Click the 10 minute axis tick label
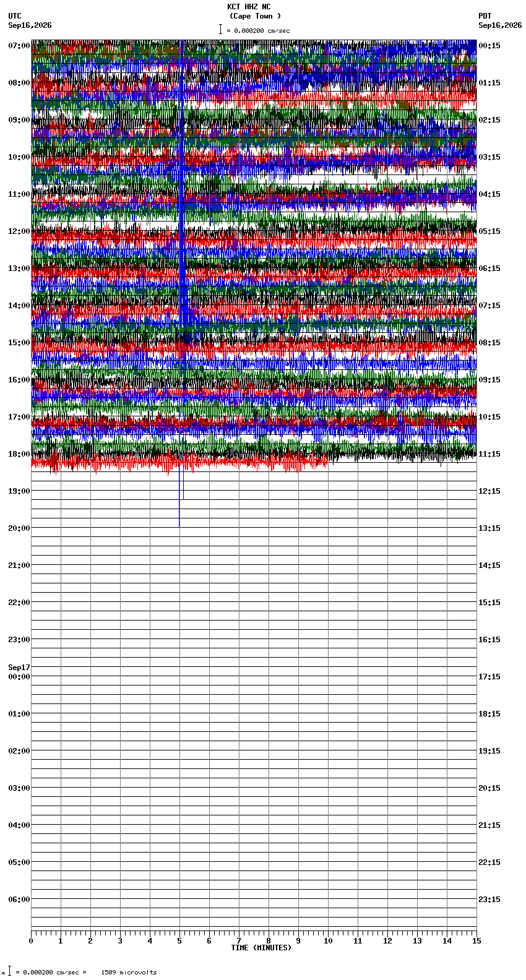This screenshot has height=980, width=526. tap(328, 941)
